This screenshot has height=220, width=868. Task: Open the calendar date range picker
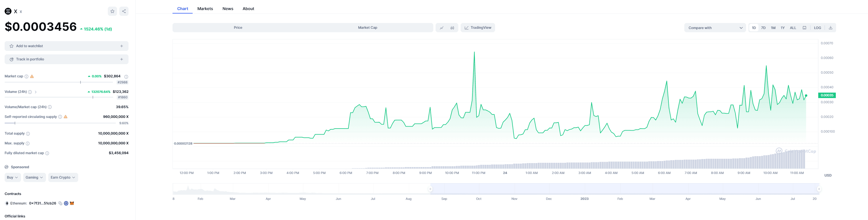804,28
